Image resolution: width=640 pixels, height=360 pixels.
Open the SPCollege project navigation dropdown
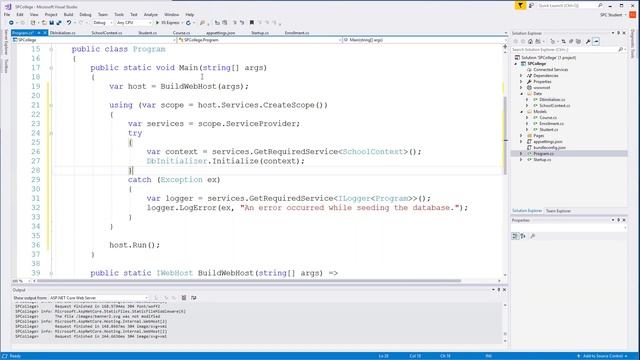tap(94, 40)
